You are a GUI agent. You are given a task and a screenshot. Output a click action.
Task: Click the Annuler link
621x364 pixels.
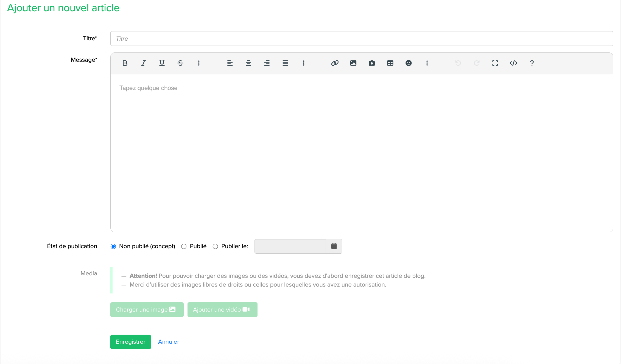coord(169,342)
